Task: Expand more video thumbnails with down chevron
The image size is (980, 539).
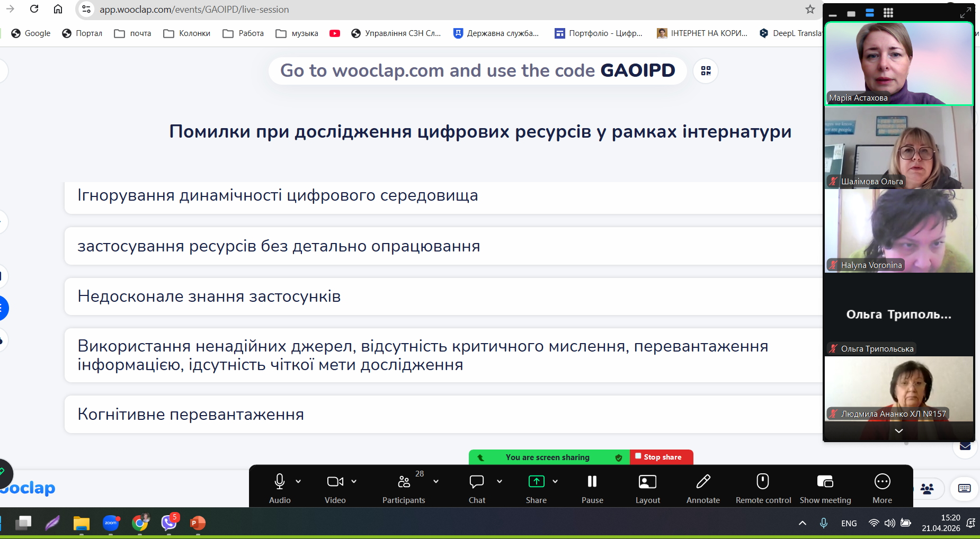Action: (x=898, y=431)
